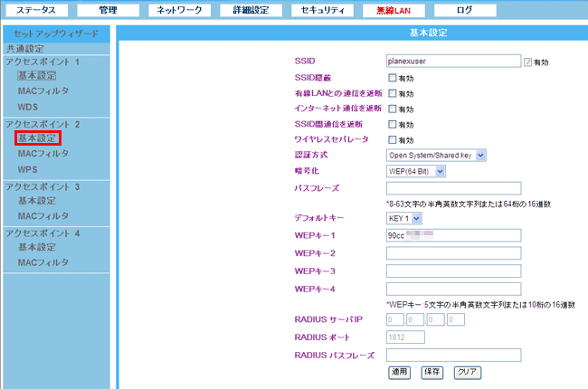Open 基本設定 under アクセスポイント 4
Image resolution: width=588 pixels, height=389 pixels.
coord(37,247)
